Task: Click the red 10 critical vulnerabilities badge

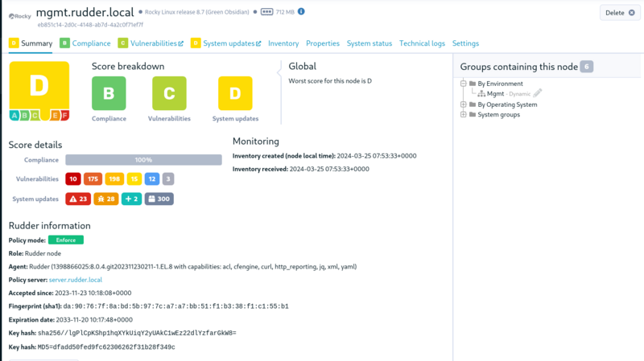Action: 73,178
